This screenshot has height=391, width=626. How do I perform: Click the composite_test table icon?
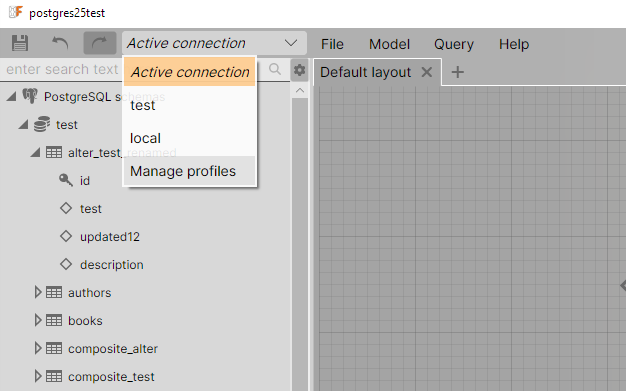(x=54, y=376)
